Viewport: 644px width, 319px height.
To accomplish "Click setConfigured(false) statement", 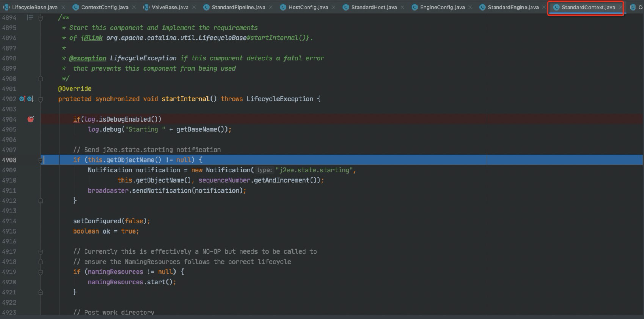I will 112,221.
